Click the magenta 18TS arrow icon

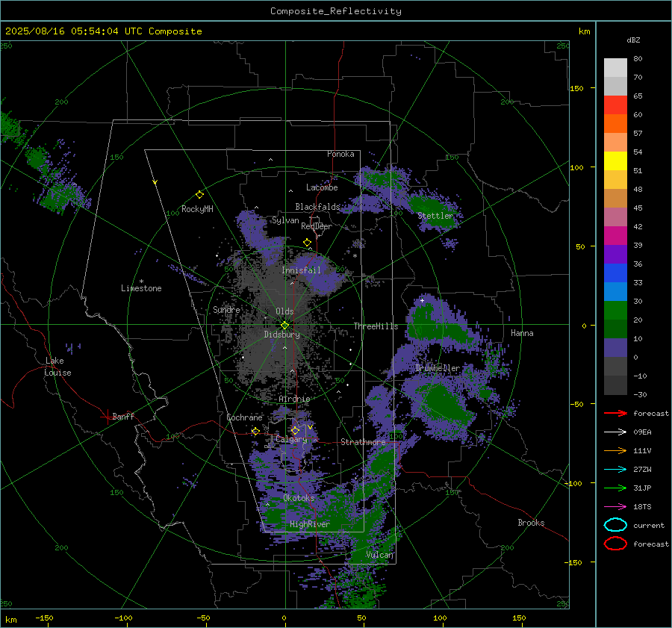(615, 507)
